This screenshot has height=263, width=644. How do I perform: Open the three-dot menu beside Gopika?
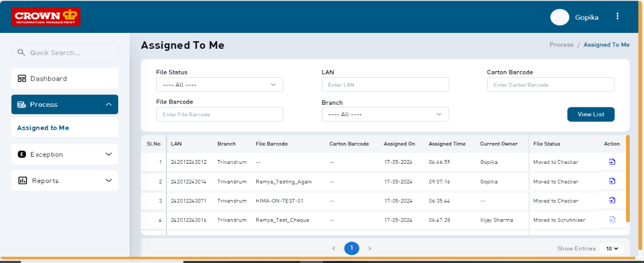click(x=617, y=16)
